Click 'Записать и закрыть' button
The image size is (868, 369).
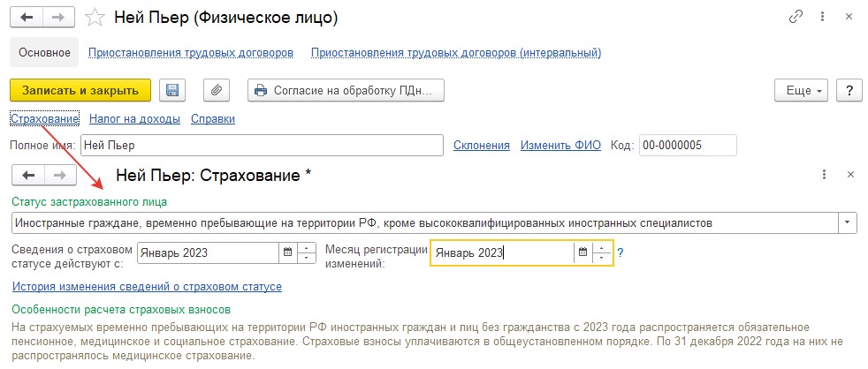click(80, 90)
